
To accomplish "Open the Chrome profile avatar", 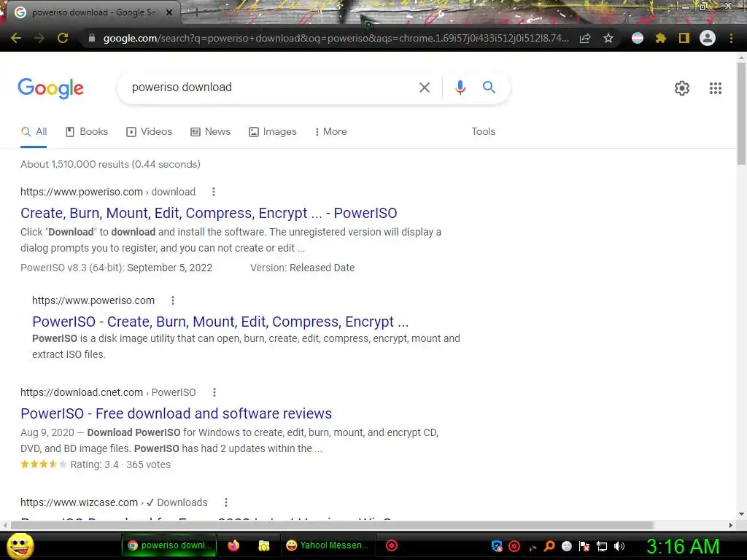I will pos(708,38).
